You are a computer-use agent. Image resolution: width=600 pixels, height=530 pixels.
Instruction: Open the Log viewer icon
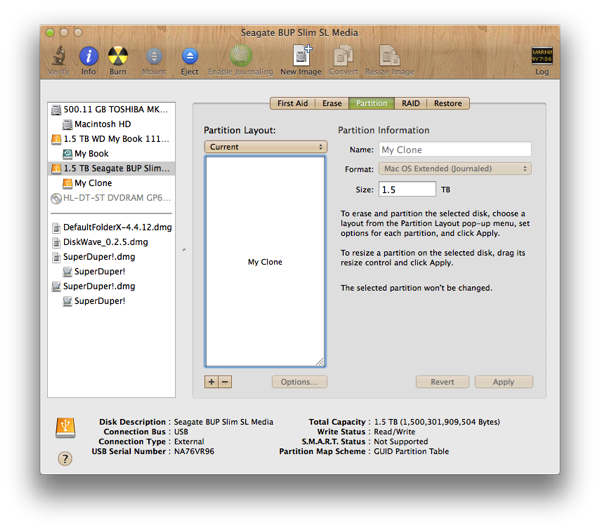(542, 55)
